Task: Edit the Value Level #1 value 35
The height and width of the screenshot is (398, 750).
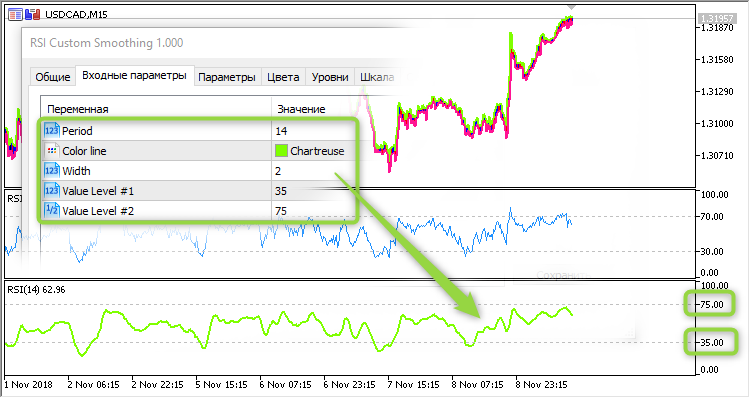Action: (x=281, y=191)
